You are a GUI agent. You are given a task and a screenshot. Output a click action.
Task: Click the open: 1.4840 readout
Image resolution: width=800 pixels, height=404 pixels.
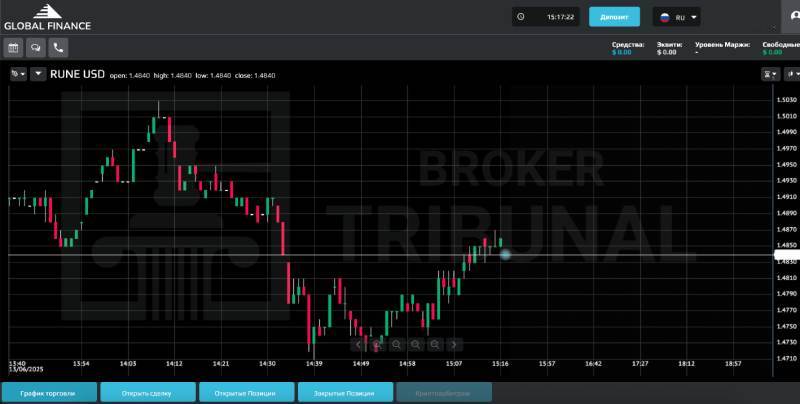[130, 75]
